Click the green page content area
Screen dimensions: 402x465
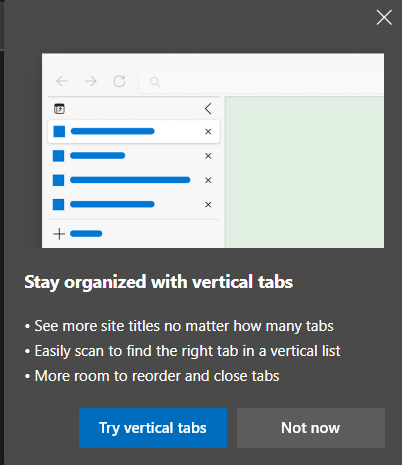tap(305, 172)
